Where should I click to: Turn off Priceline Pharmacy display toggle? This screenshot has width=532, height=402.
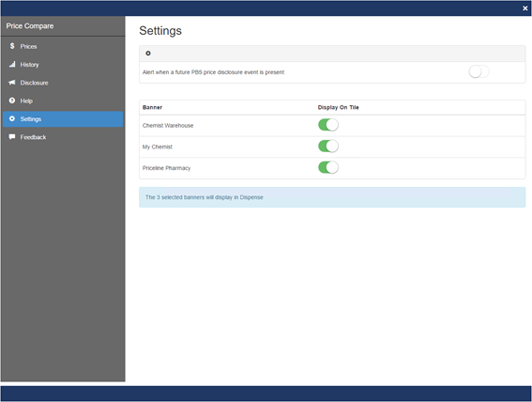pos(328,167)
